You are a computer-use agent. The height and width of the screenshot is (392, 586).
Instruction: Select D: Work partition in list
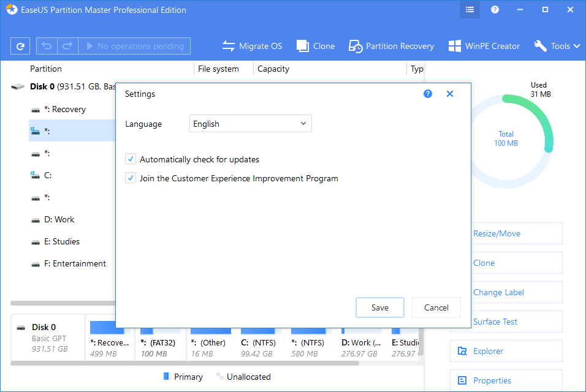(x=59, y=219)
